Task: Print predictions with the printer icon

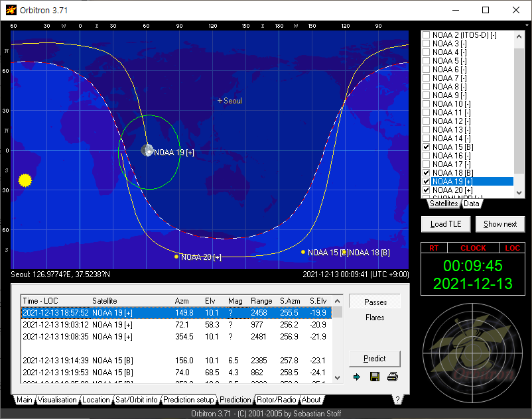Action: pyautogui.click(x=393, y=377)
